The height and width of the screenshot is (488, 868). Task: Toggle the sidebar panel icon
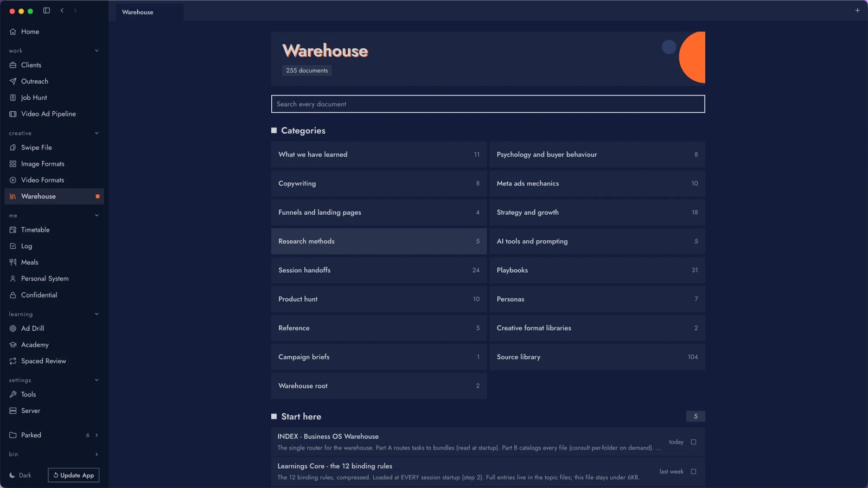point(47,10)
